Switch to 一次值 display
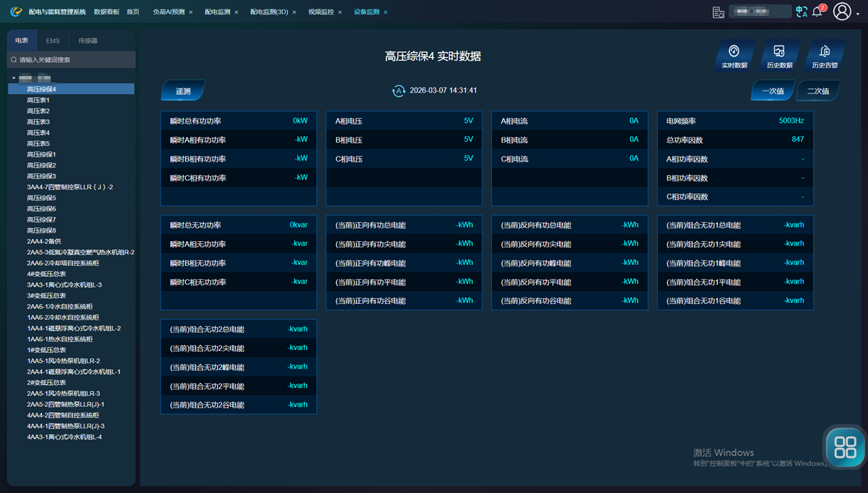Image resolution: width=868 pixels, height=493 pixels. (773, 91)
